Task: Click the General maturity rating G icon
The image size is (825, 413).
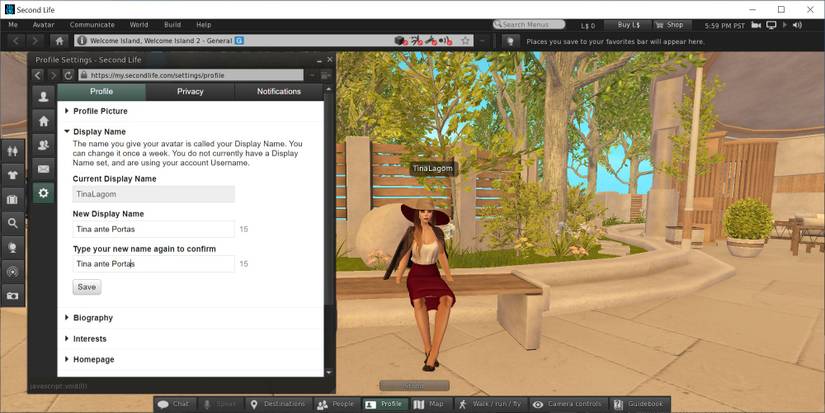Action: pyautogui.click(x=239, y=41)
